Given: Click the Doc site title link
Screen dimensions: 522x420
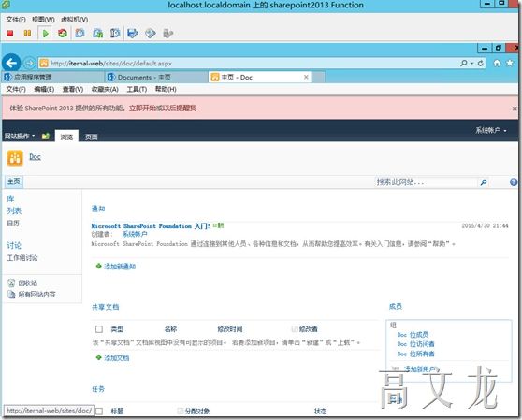Looking at the screenshot, I should point(35,157).
